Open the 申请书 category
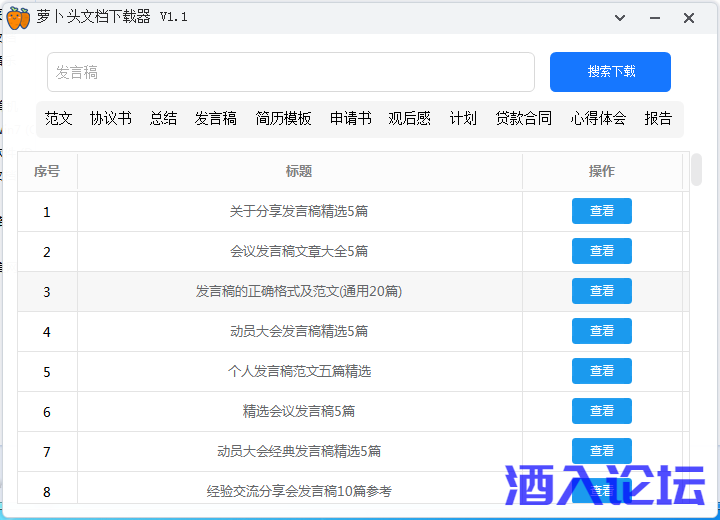720x520 pixels. coord(351,118)
